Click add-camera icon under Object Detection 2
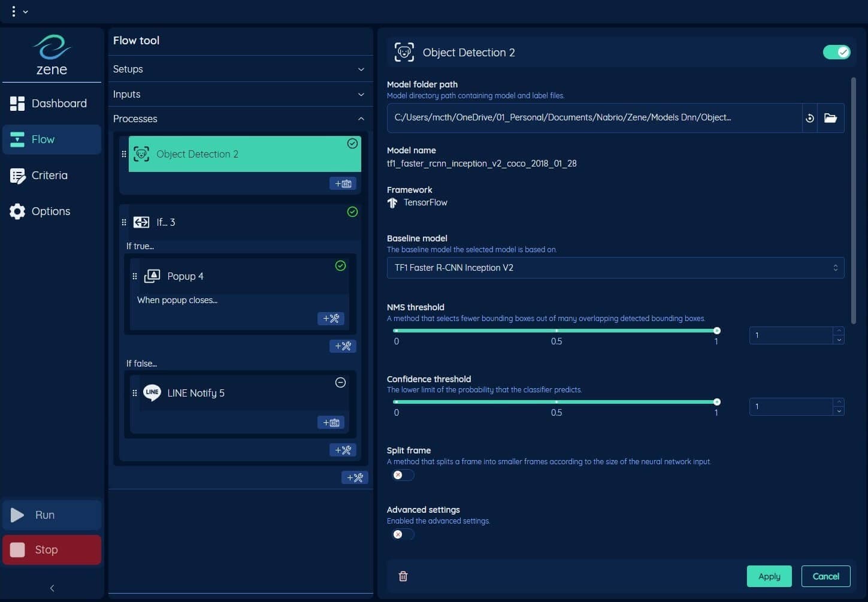Viewport: 868px width, 602px height. (x=343, y=183)
